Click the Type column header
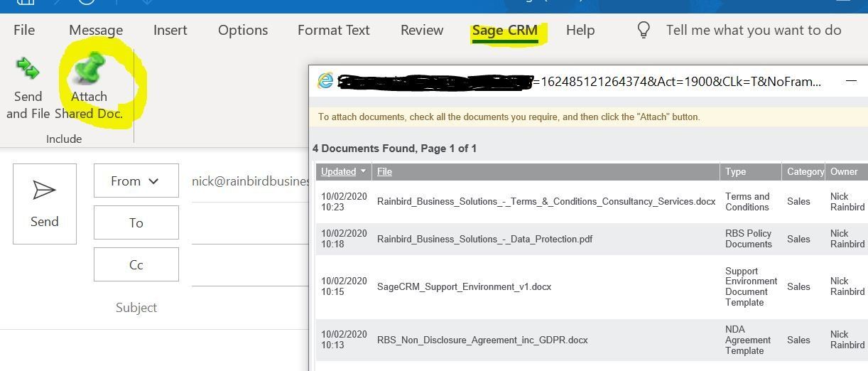 click(735, 171)
